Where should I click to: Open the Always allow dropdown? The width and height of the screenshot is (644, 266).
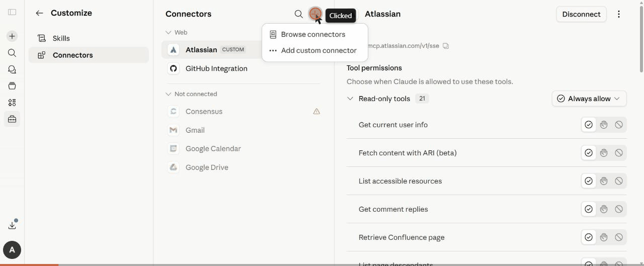pos(589,99)
